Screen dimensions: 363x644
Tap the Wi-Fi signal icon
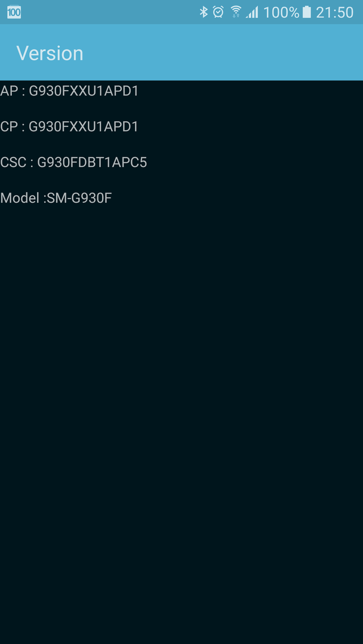[236, 12]
